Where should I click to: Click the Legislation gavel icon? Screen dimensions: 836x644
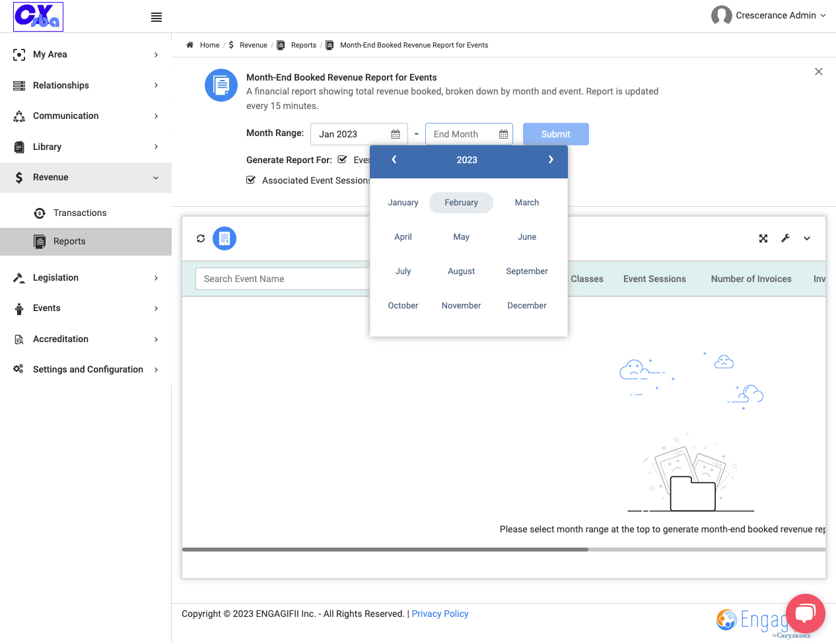[19, 277]
